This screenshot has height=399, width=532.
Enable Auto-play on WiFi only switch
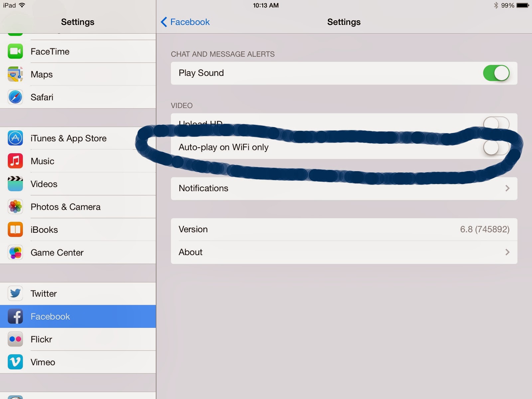(496, 147)
